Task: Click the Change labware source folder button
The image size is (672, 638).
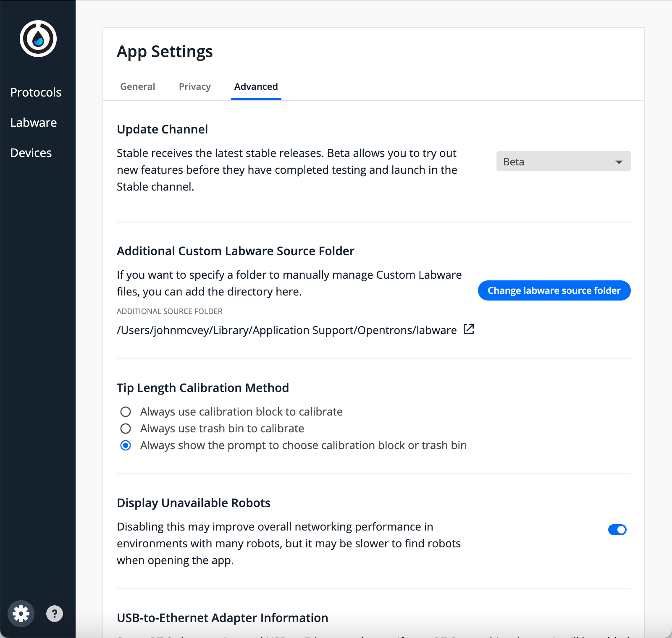Action: point(554,290)
